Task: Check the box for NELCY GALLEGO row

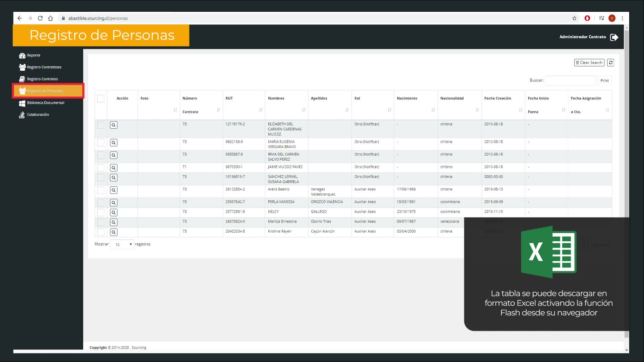Action: click(101, 212)
